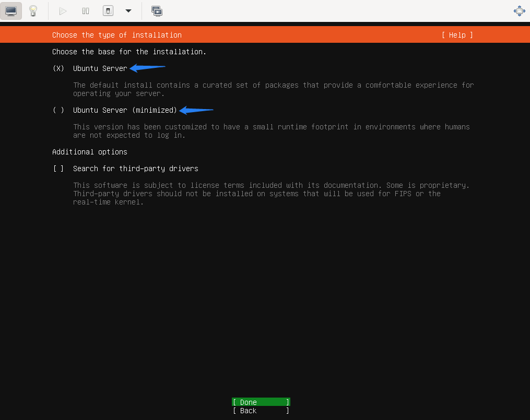Screen dimensions: 530x420
Task: Click the 'Choose the type of installation' header
Action: [117, 35]
